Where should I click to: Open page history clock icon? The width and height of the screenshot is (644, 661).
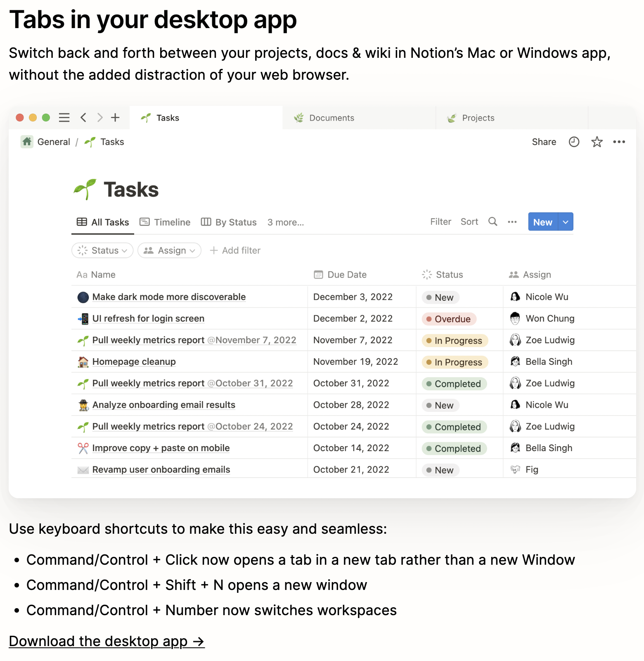[x=574, y=142]
